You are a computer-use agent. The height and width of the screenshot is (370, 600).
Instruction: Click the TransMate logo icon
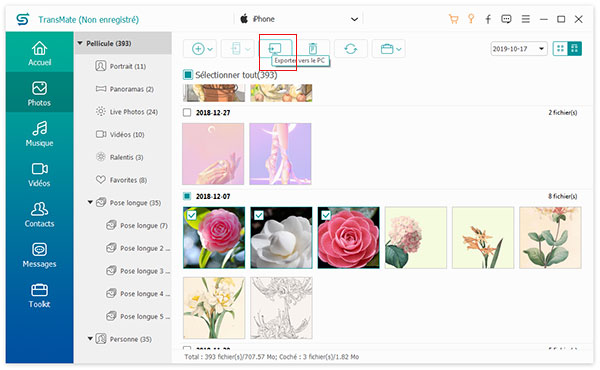pos(23,19)
